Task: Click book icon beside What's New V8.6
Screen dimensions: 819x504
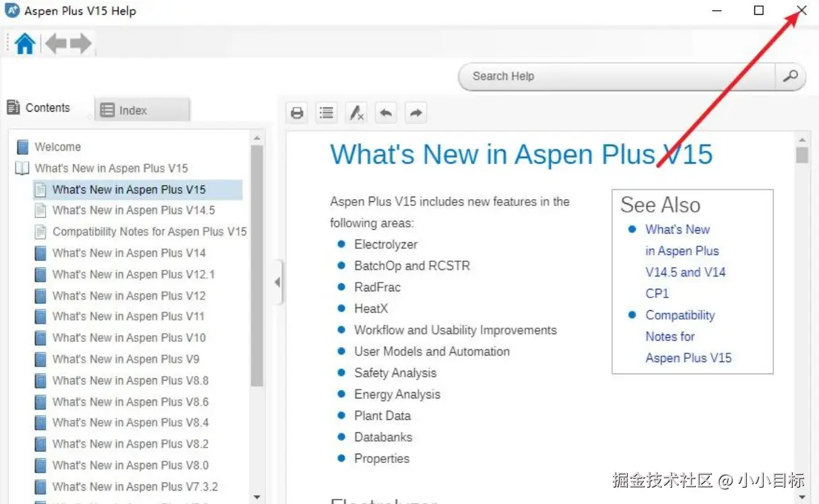Action: point(40,402)
